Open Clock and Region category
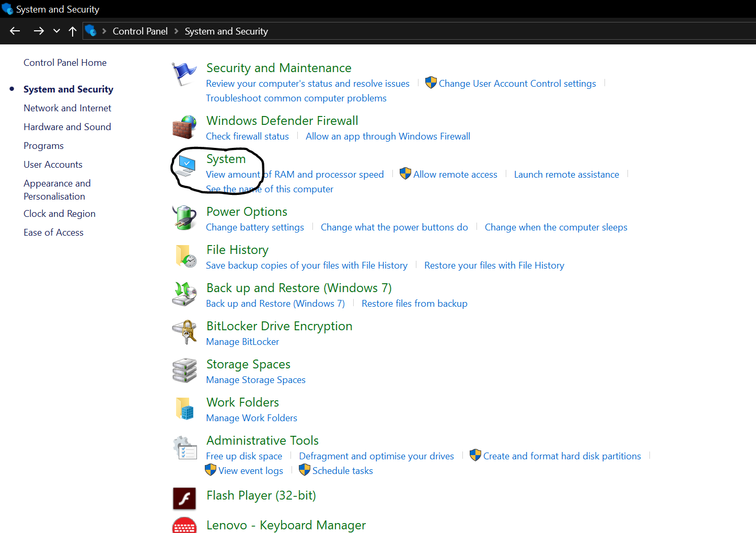This screenshot has height=533, width=756. pos(60,214)
